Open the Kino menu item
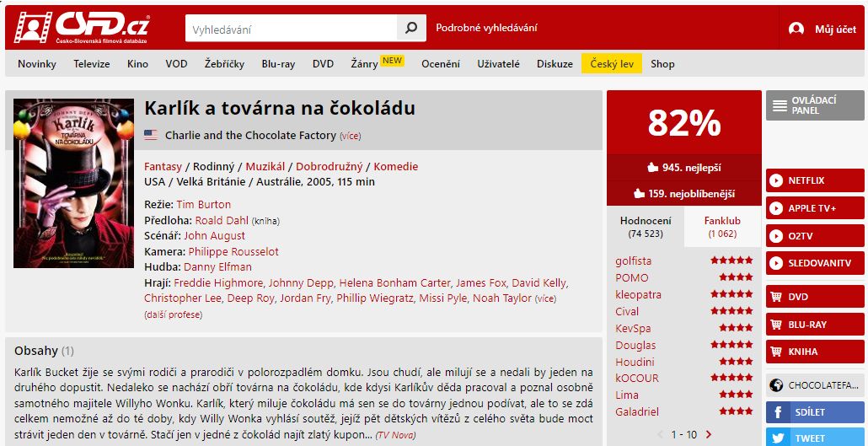Screen dimensions: 868x446 (x=138, y=64)
